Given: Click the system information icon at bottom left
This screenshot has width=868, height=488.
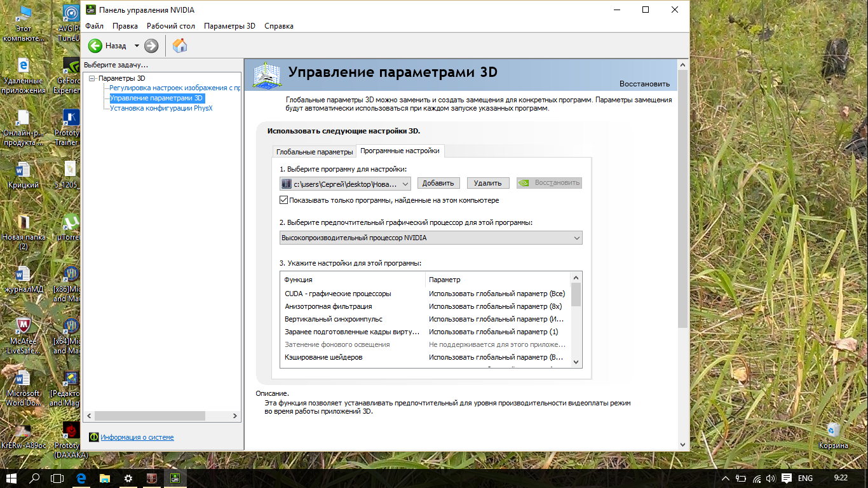Looking at the screenshot, I should 93,437.
